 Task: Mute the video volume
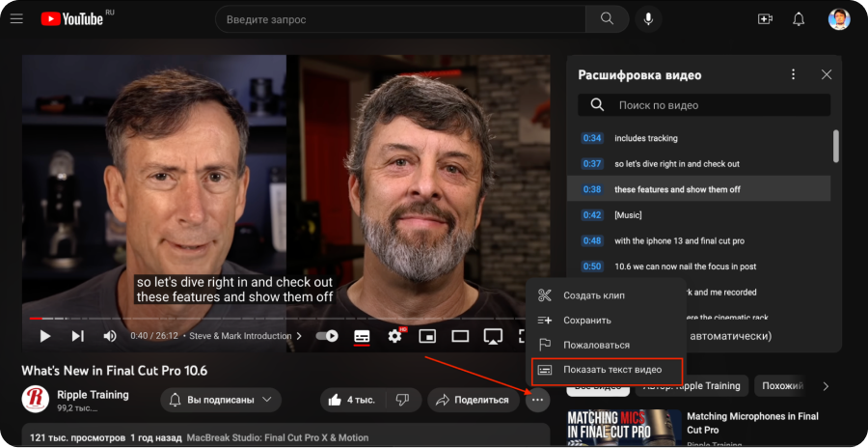(110, 336)
